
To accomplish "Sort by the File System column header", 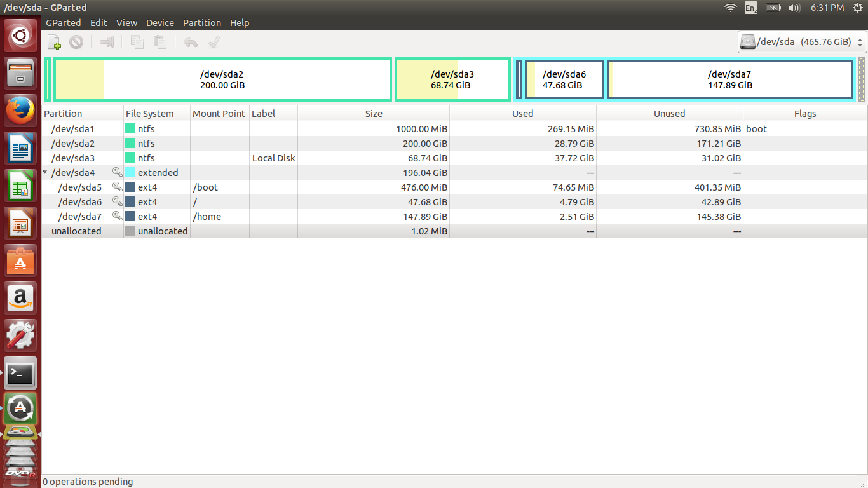I will (x=157, y=114).
